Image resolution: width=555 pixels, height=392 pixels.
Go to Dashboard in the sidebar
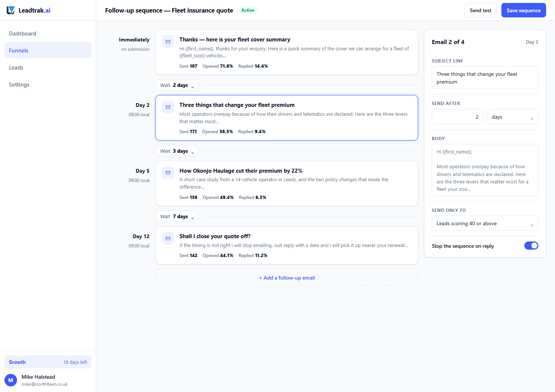click(x=48, y=34)
